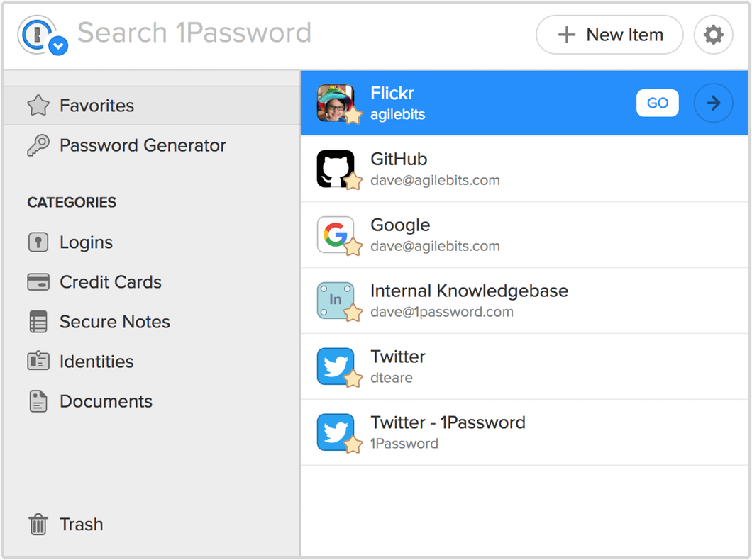
Task: Click the Search 1Password field
Action: (x=194, y=33)
